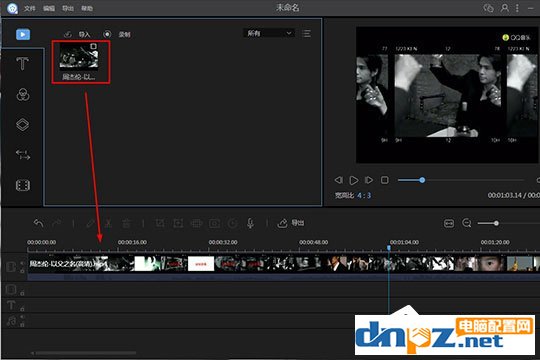Viewport: 540px width, 360px height.
Task: Click the timeline zoom slider handle
Action: [x=496, y=223]
